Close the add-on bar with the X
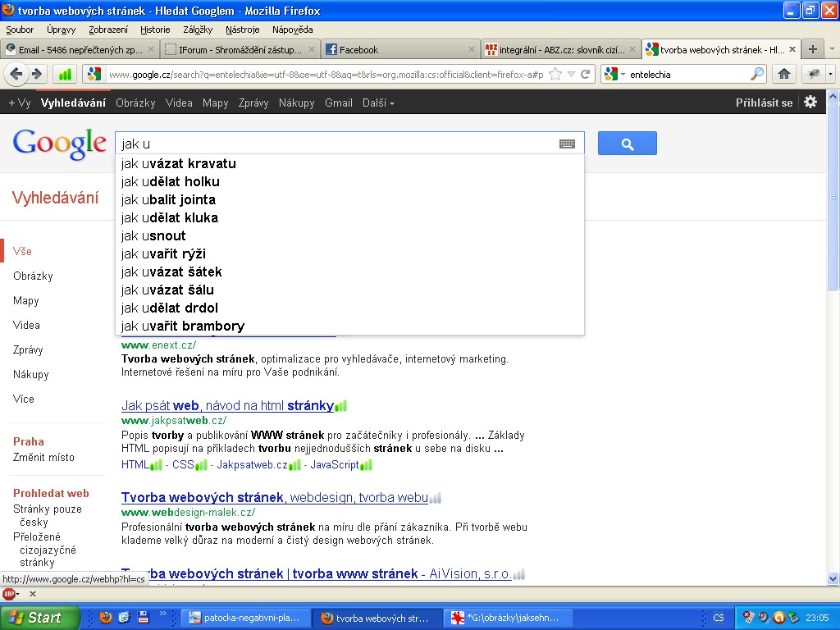Image resolution: width=840 pixels, height=630 pixels. (33, 594)
